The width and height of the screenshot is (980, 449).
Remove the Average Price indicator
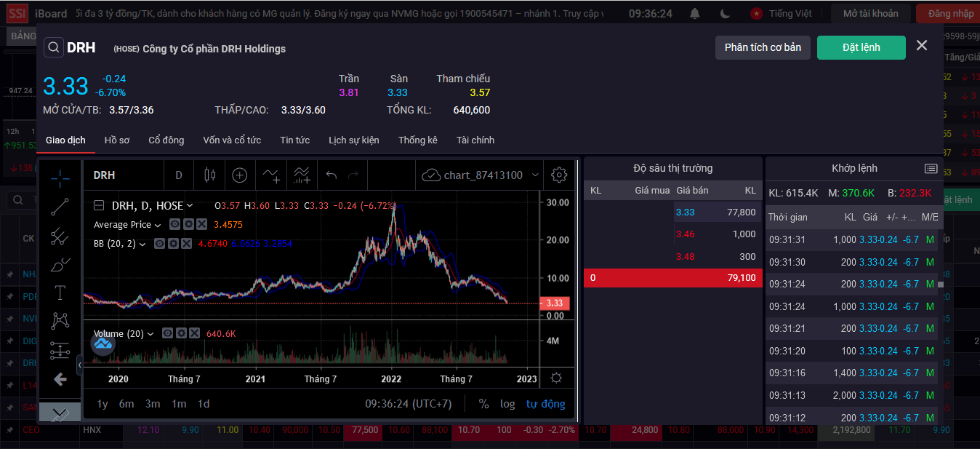coord(202,225)
